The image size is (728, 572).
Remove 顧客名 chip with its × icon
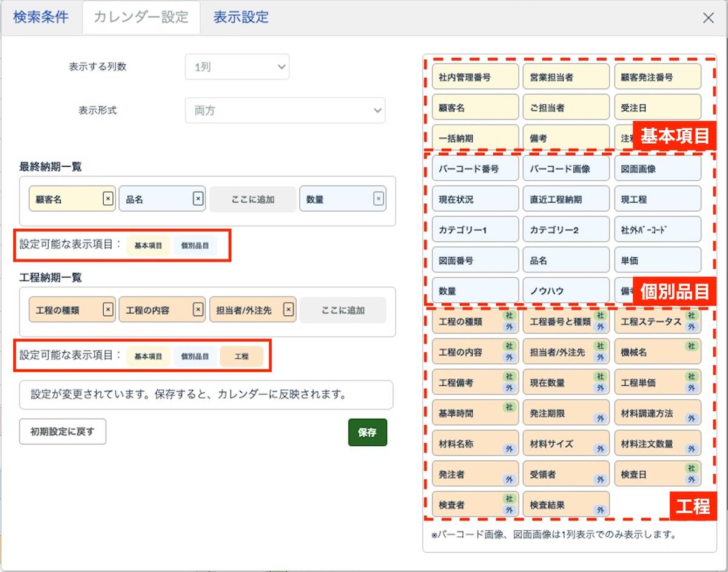click(x=107, y=199)
